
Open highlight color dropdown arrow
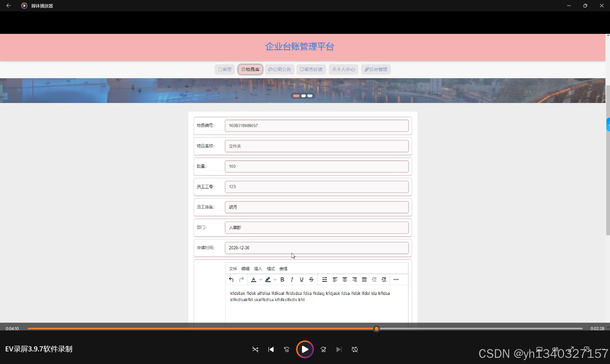tap(275, 280)
